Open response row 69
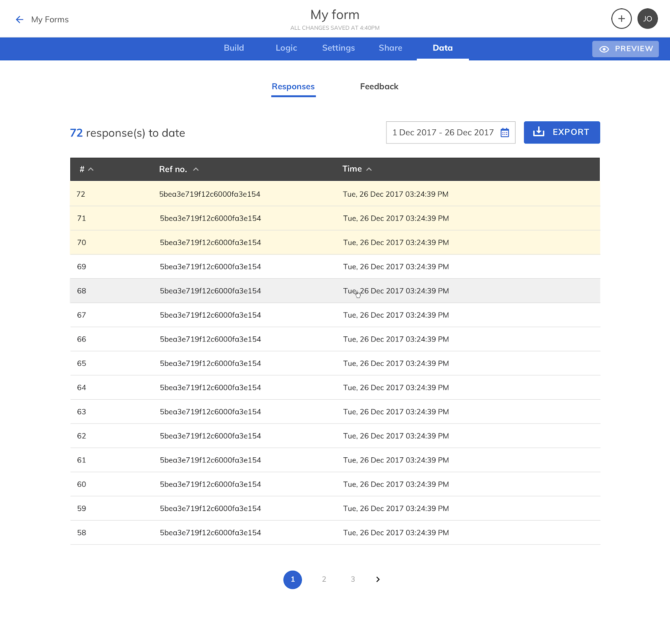Image resolution: width=670 pixels, height=644 pixels. tap(335, 267)
